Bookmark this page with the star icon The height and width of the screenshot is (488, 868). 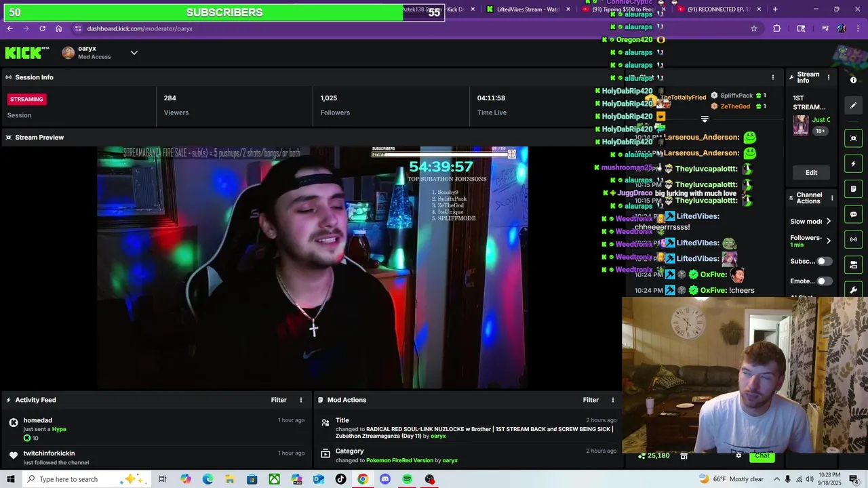[x=753, y=28]
